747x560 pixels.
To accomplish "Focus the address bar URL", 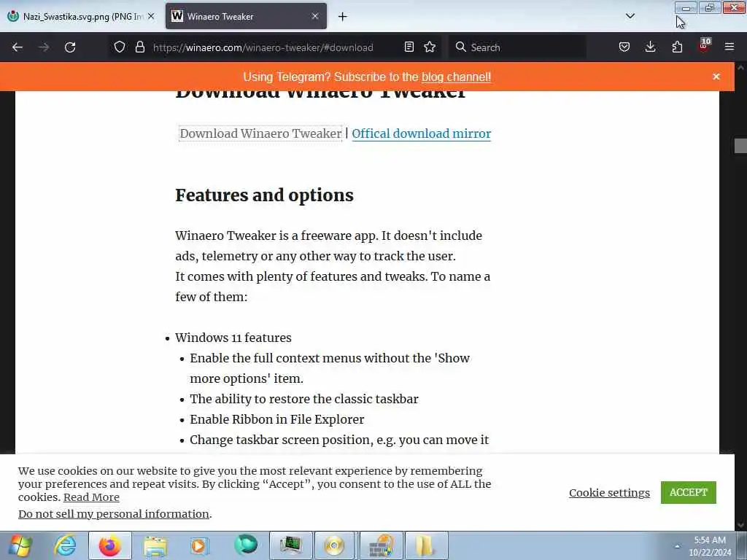I will click(x=263, y=47).
